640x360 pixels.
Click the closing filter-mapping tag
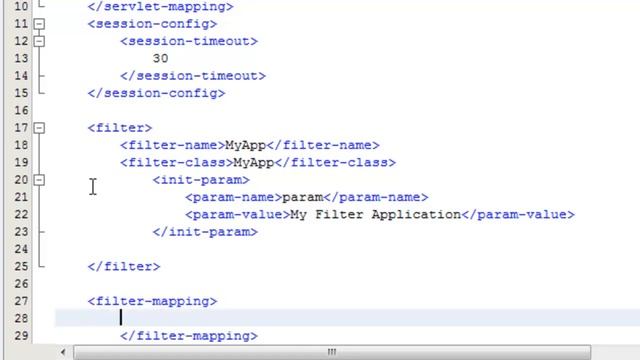click(x=189, y=336)
